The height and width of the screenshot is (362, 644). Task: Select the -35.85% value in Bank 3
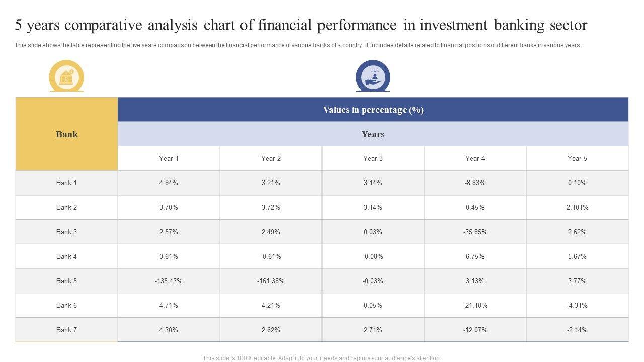[x=475, y=232]
